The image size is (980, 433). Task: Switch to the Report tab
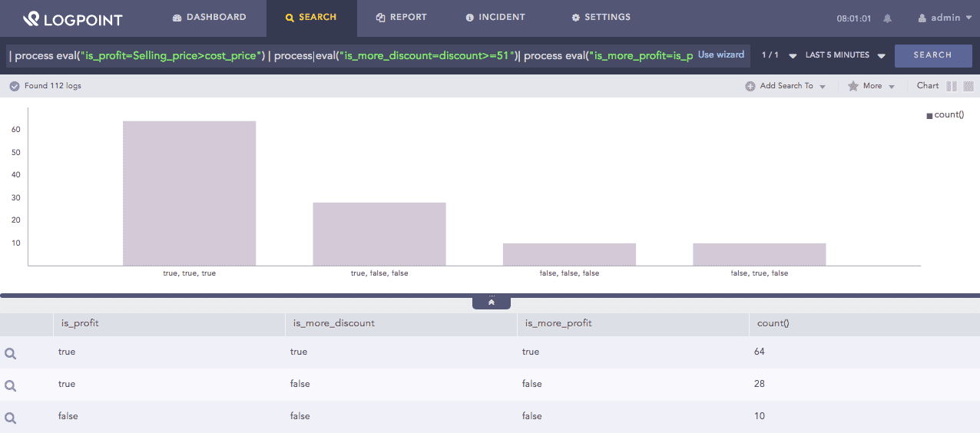(401, 18)
